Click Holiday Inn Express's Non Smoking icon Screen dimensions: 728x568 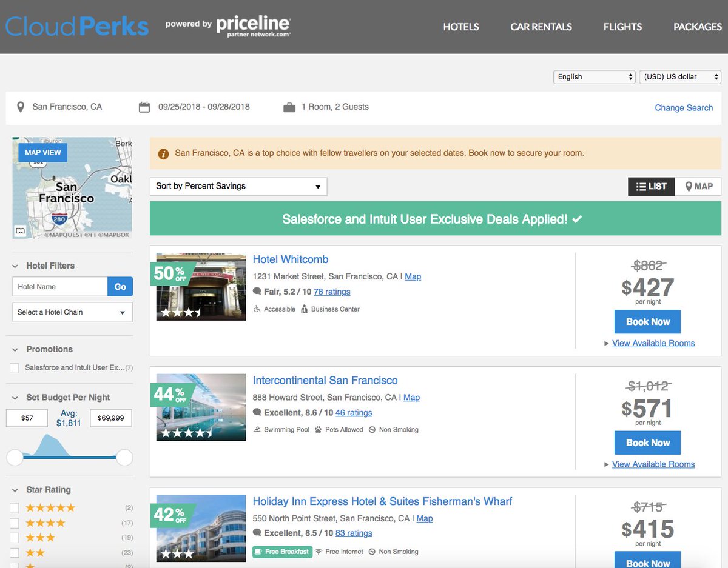pyautogui.click(x=372, y=552)
